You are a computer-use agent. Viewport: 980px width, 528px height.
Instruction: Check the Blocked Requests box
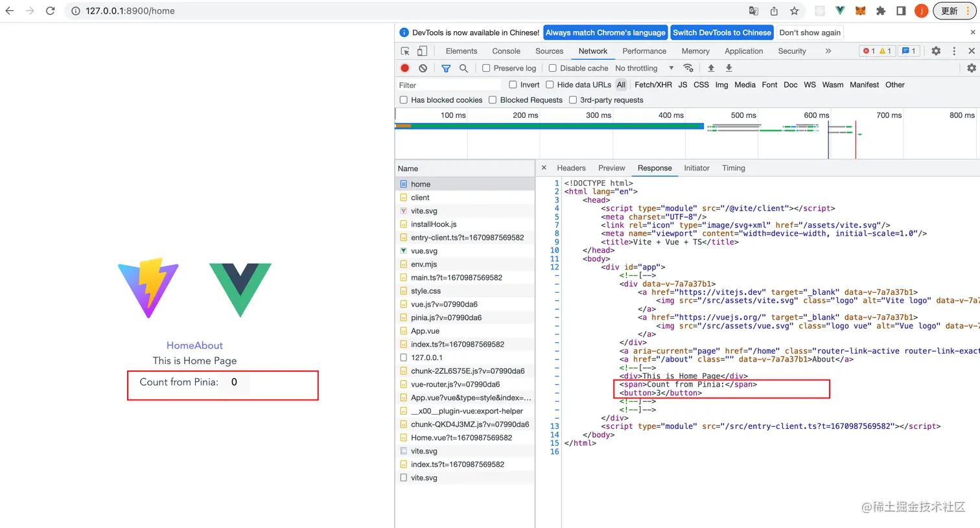[493, 100]
